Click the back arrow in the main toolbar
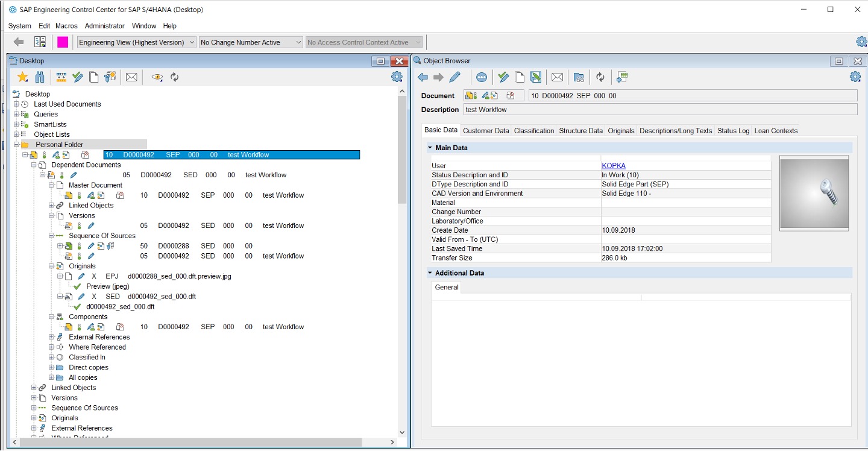The height and width of the screenshot is (451, 868). pyautogui.click(x=19, y=42)
